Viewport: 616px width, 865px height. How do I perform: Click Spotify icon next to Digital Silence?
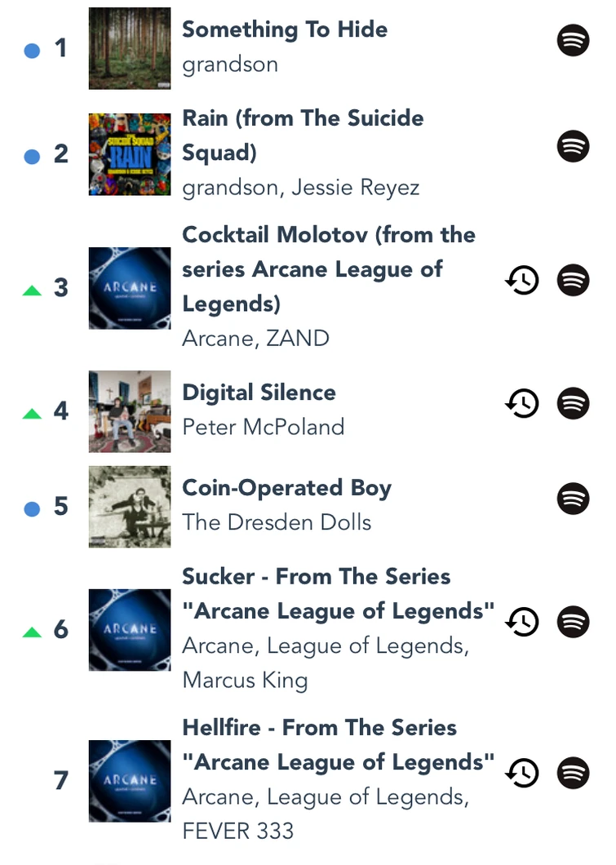click(x=573, y=402)
